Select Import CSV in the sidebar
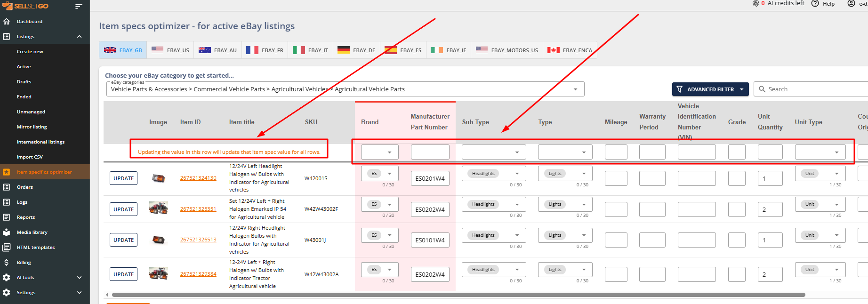868x304 pixels. pos(30,157)
